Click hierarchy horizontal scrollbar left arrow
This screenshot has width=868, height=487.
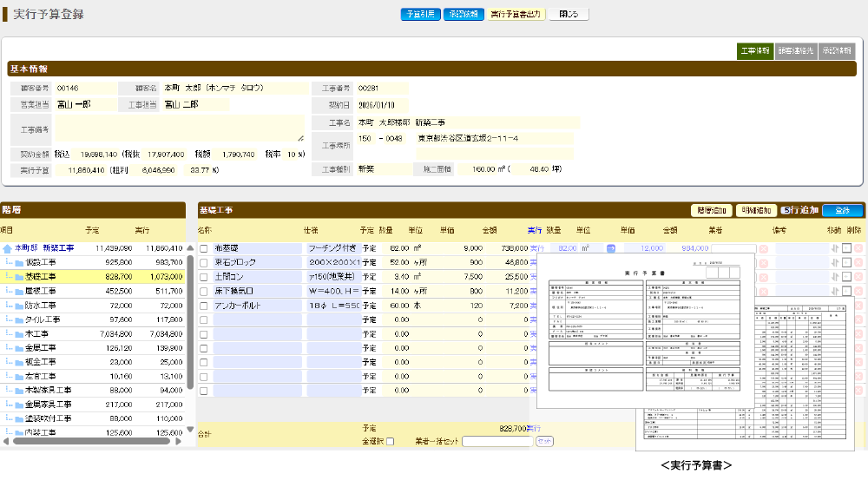pos(6,442)
